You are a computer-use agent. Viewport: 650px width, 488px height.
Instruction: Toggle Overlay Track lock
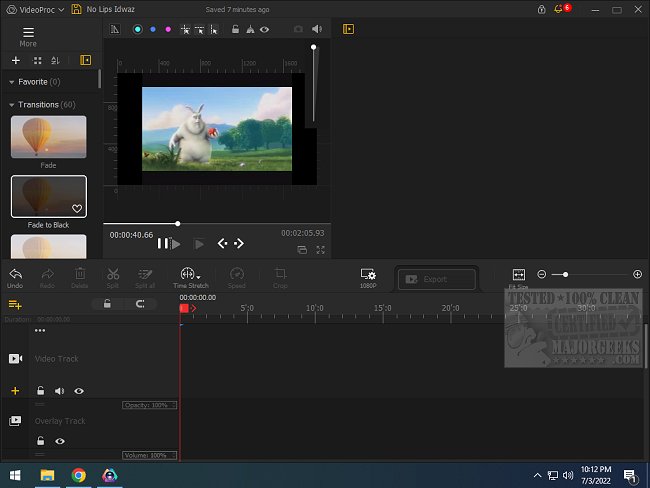coord(40,441)
